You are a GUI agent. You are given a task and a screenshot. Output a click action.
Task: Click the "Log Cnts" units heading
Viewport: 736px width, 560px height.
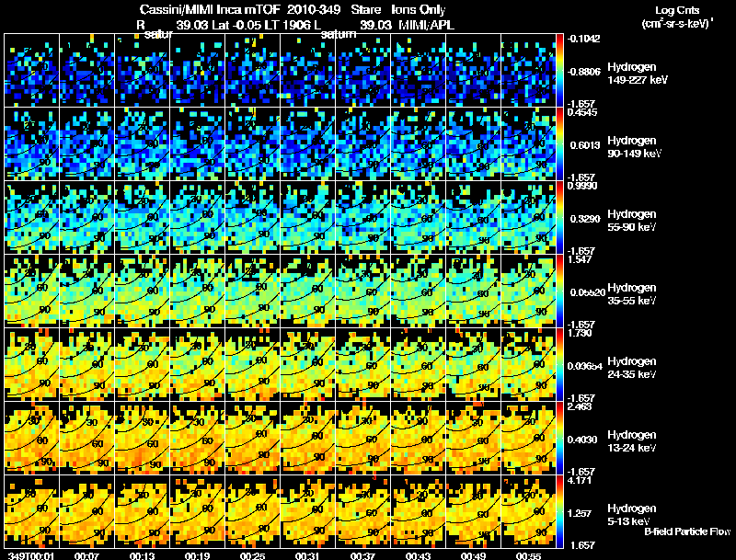(x=677, y=10)
